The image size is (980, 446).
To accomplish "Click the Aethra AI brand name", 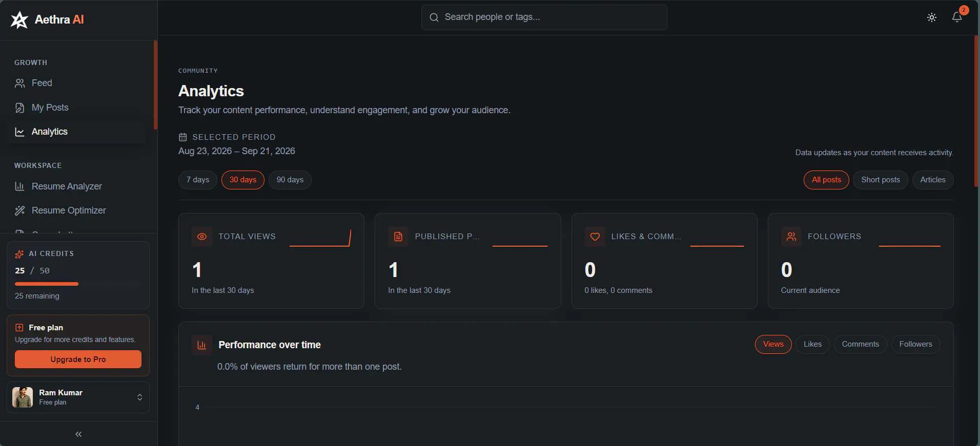I will 59,19.
